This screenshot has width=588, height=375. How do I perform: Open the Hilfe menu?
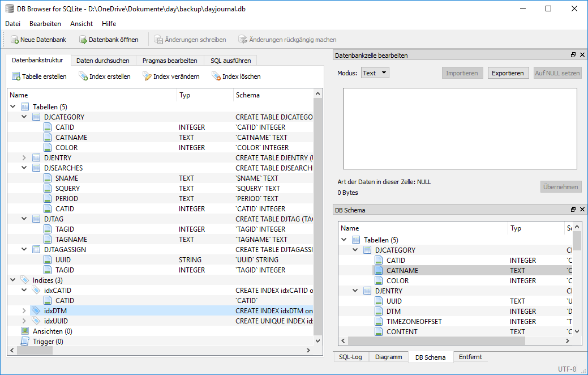coord(109,24)
